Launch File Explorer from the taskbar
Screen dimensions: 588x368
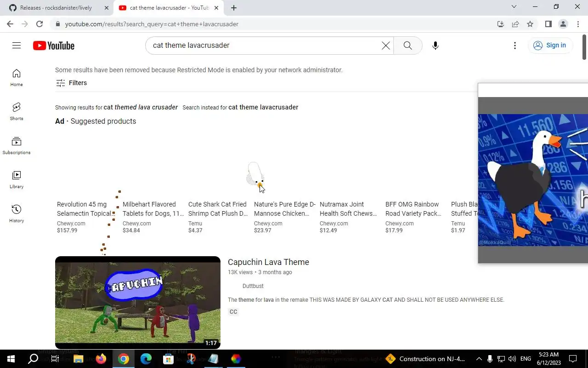78,359
